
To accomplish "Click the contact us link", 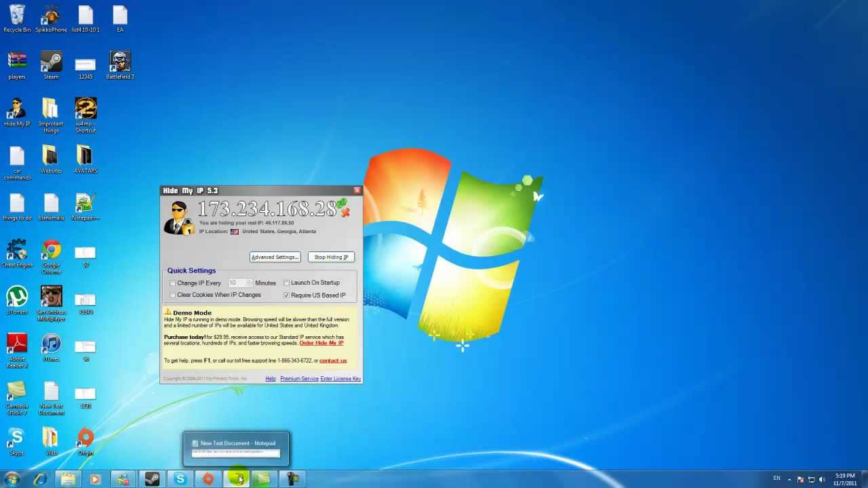I will tap(333, 361).
